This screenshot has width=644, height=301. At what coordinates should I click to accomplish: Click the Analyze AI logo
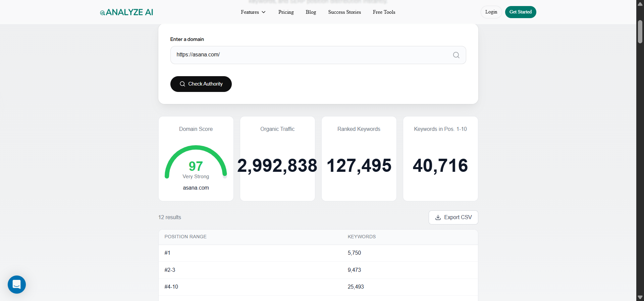(x=126, y=12)
